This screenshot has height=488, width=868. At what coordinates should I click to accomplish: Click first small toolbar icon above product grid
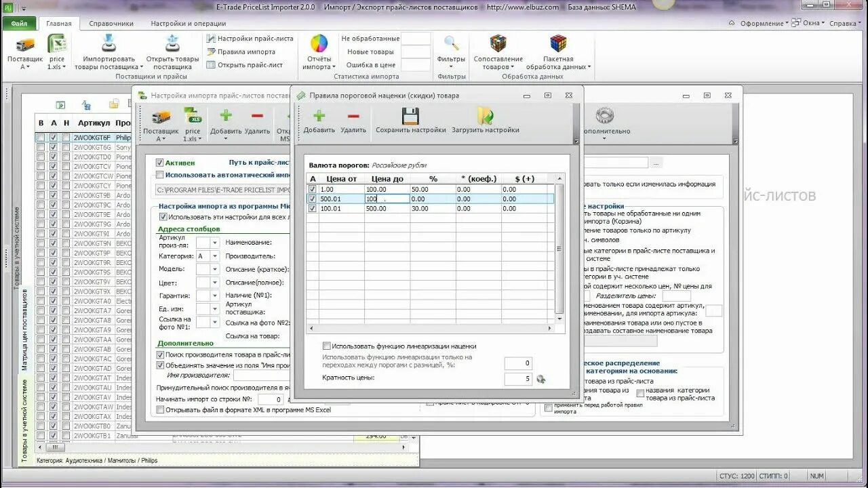pos(60,104)
